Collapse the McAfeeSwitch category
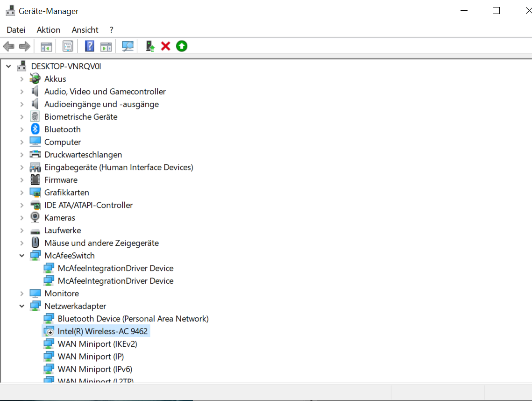 pyautogui.click(x=21, y=256)
